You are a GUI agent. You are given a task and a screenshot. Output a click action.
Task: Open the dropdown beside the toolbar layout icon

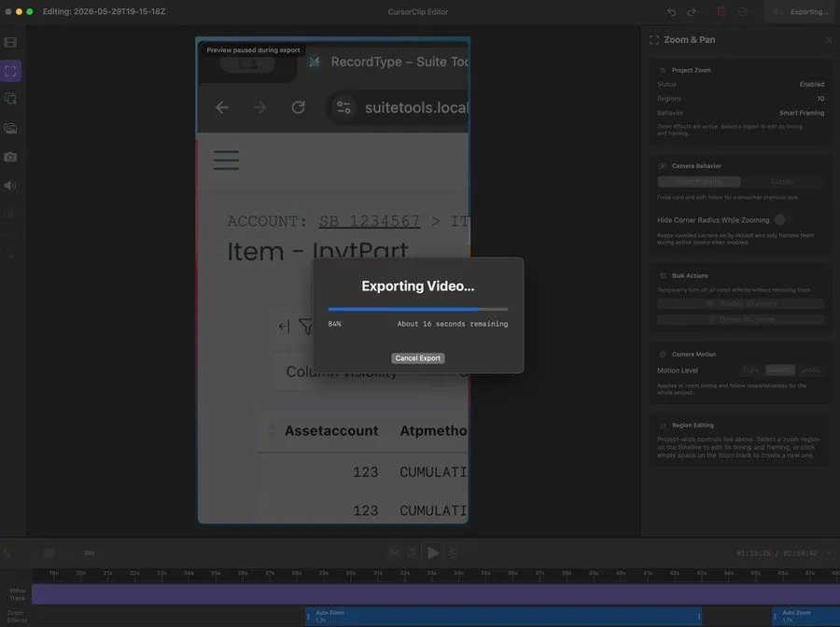coord(754,12)
